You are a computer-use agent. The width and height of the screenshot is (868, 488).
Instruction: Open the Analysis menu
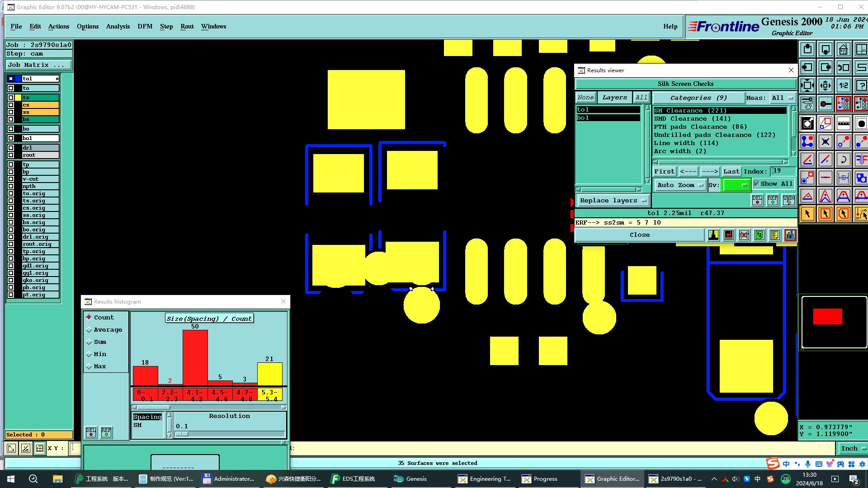point(118,26)
